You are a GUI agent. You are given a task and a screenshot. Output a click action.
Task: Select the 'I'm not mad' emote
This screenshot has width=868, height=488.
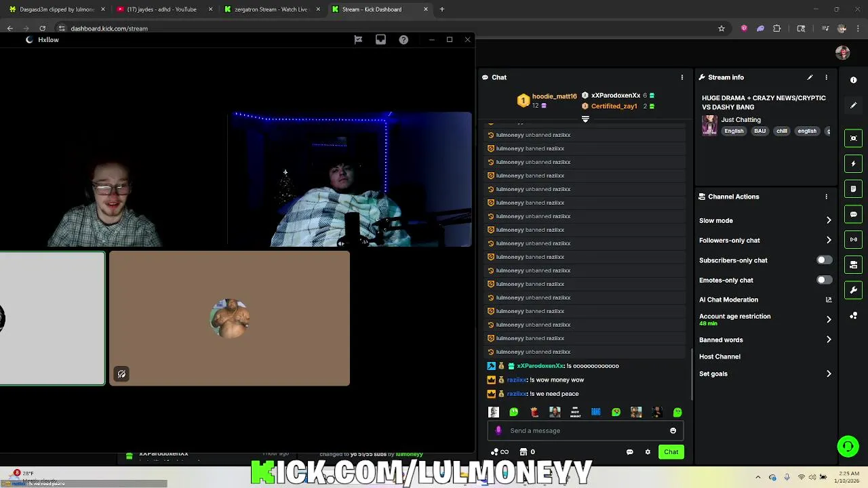[575, 412]
